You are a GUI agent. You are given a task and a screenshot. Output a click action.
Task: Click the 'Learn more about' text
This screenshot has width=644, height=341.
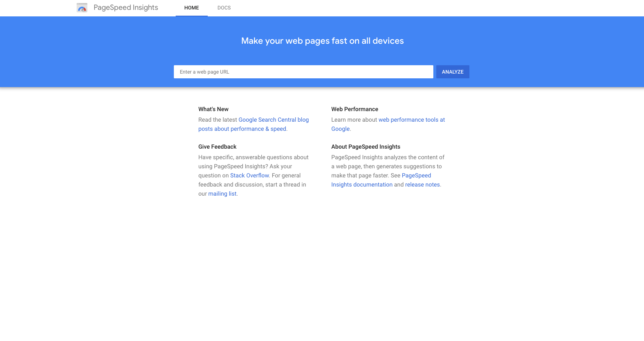tap(354, 120)
